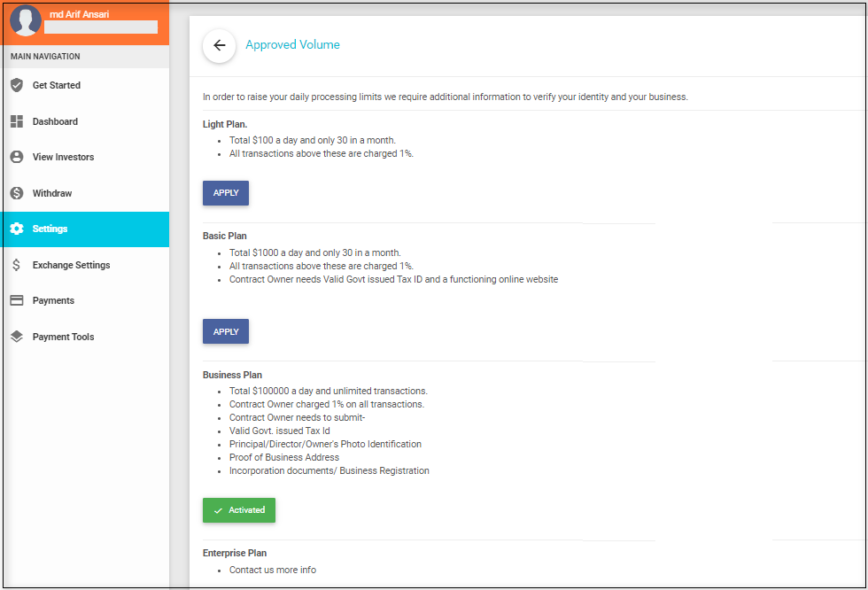Click the Payment Tools layers icon
Screen dimensions: 868x590
[x=17, y=337]
